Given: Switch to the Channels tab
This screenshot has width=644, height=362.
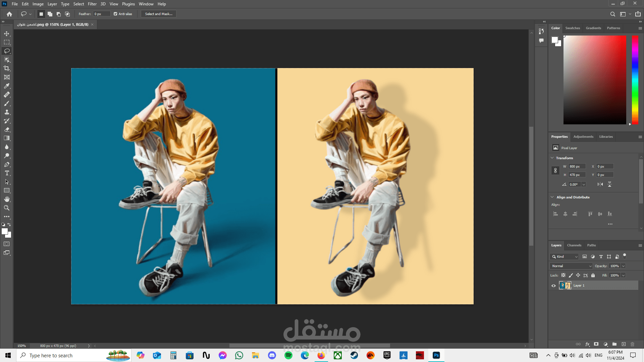Looking at the screenshot, I should pos(574,245).
